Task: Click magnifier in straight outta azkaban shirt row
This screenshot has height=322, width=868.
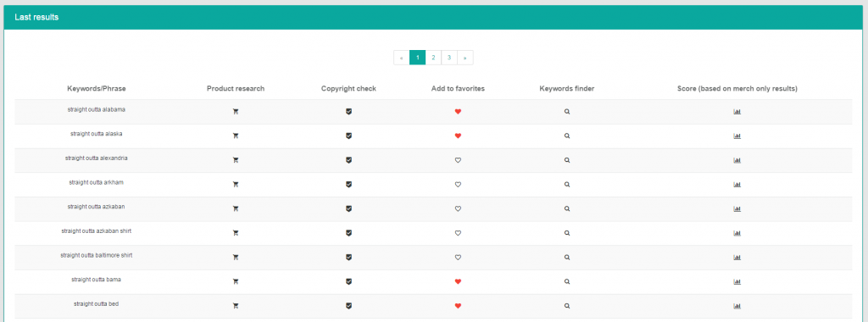Action: [567, 233]
